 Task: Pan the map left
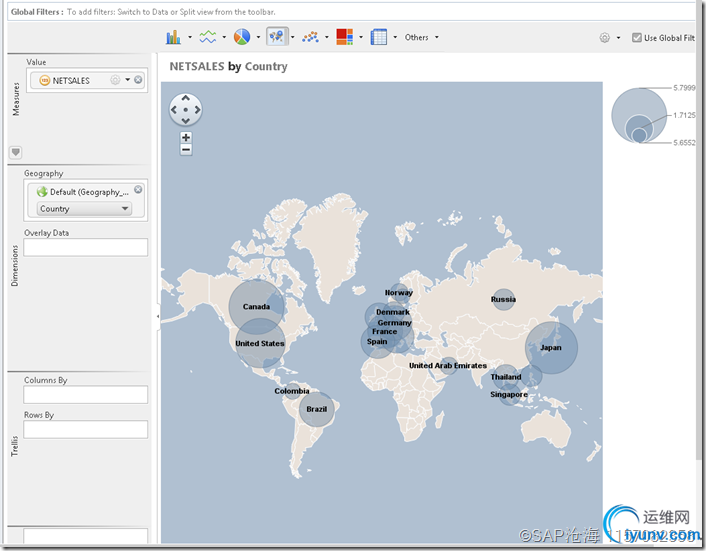174,110
